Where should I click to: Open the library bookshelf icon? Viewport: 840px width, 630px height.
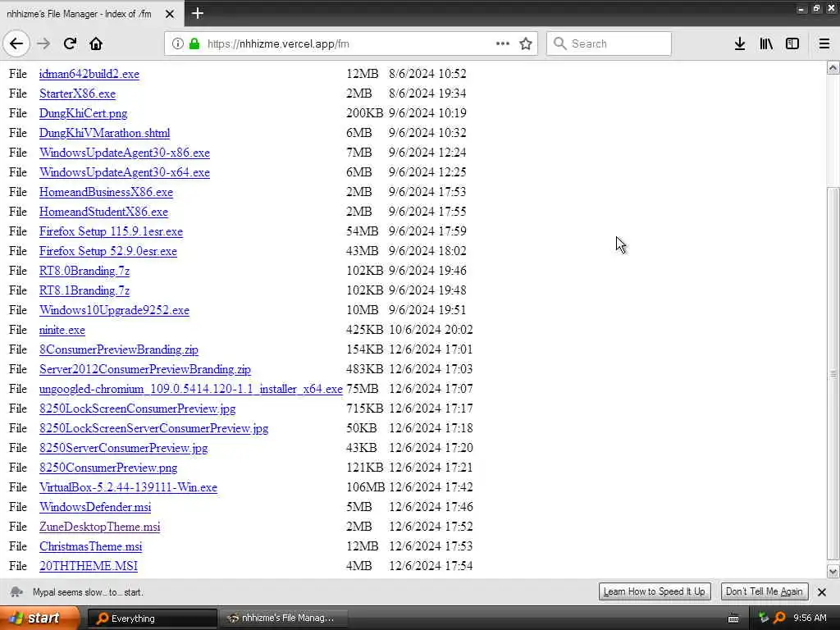[766, 43]
